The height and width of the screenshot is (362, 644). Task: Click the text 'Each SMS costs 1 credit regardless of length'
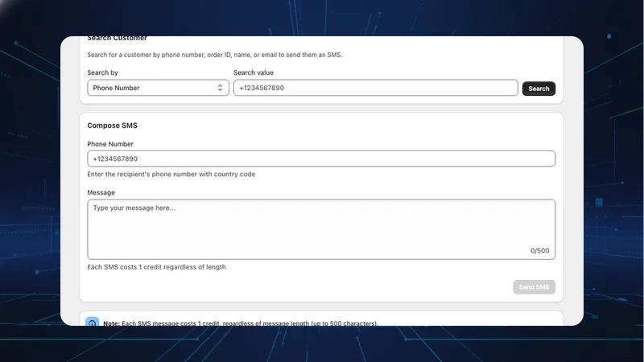(156, 267)
